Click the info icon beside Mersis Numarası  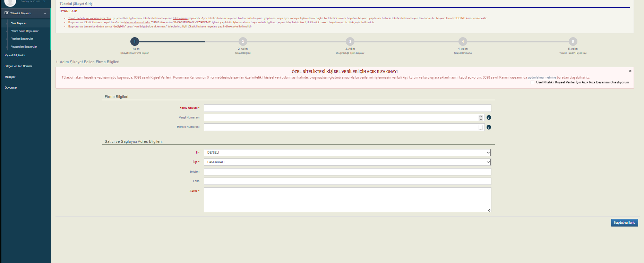point(489,127)
